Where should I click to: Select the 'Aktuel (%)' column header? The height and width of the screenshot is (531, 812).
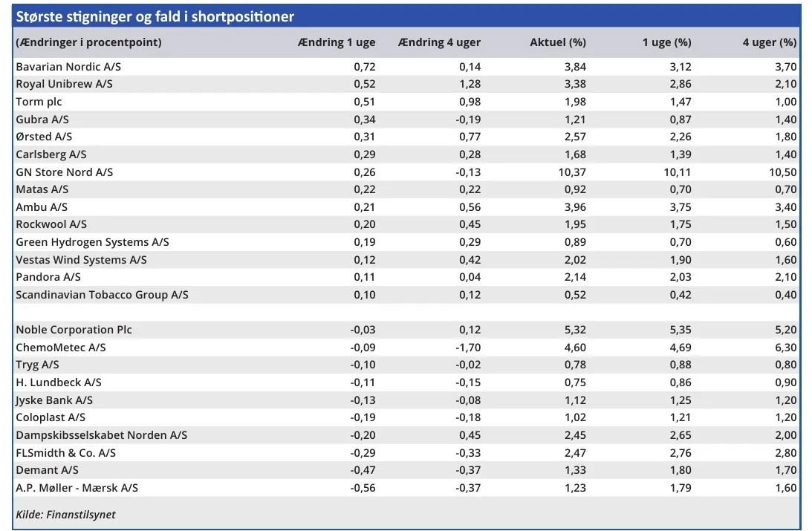[x=557, y=42]
